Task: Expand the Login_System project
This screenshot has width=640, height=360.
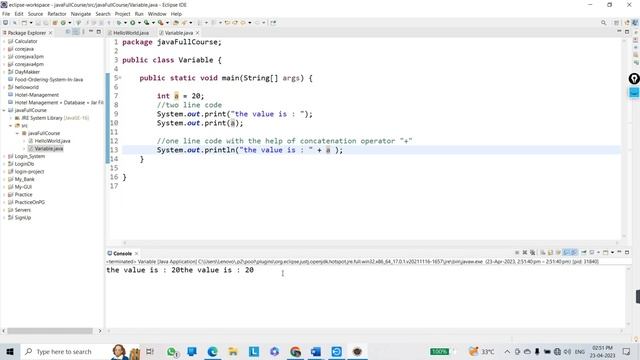Action: click(x=4, y=156)
